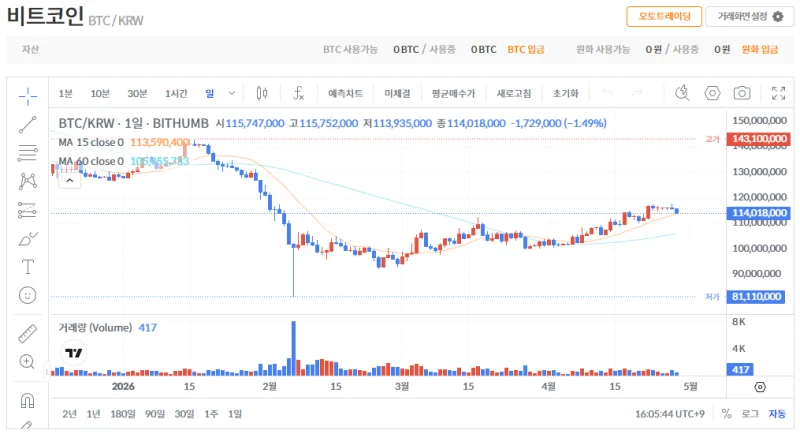Toggle 자동 auto scale

tap(777, 414)
